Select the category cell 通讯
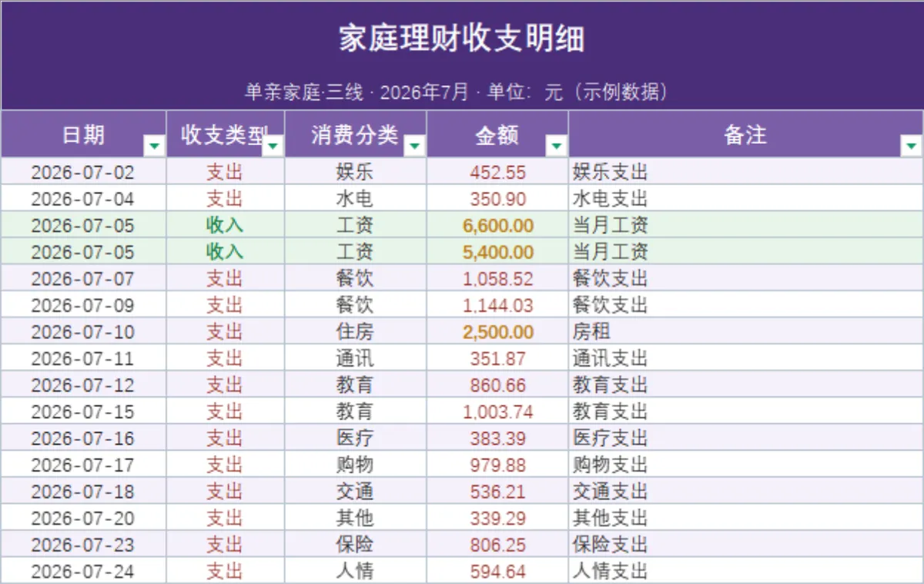Image resolution: width=924 pixels, height=584 pixels. click(x=356, y=358)
